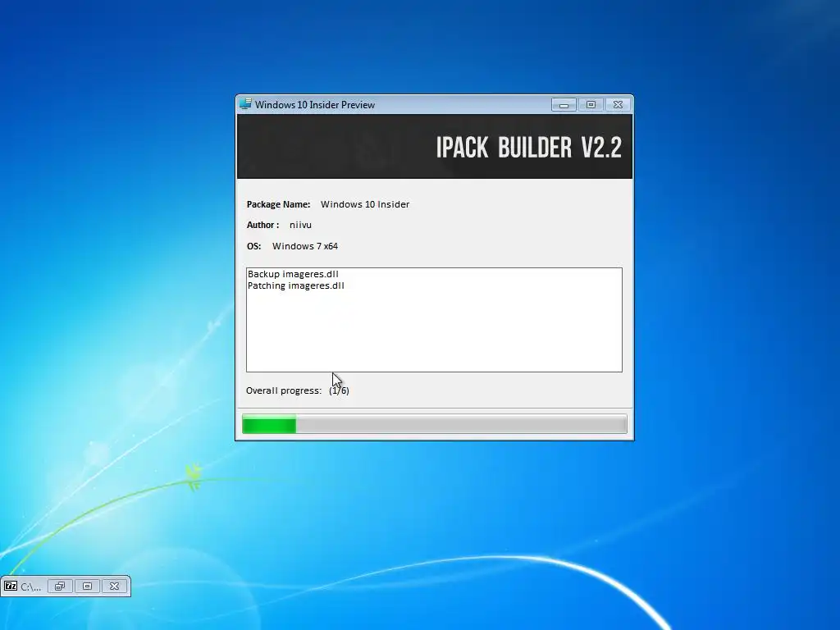
Task: Click the "Windows 7 x64" OS value
Action: pos(305,246)
